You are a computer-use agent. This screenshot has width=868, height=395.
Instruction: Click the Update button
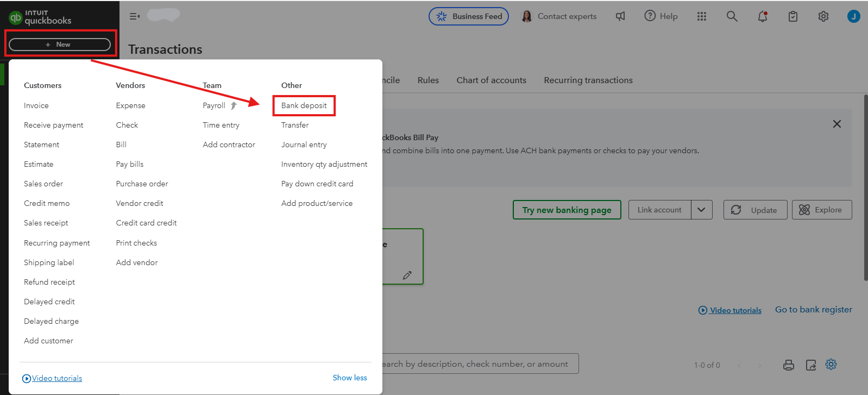755,210
